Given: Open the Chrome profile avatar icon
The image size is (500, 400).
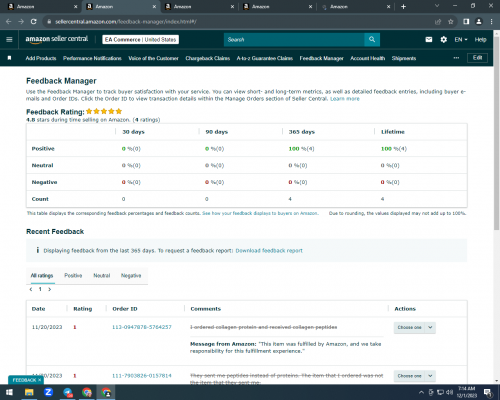Looking at the screenshot, I should [x=479, y=22].
